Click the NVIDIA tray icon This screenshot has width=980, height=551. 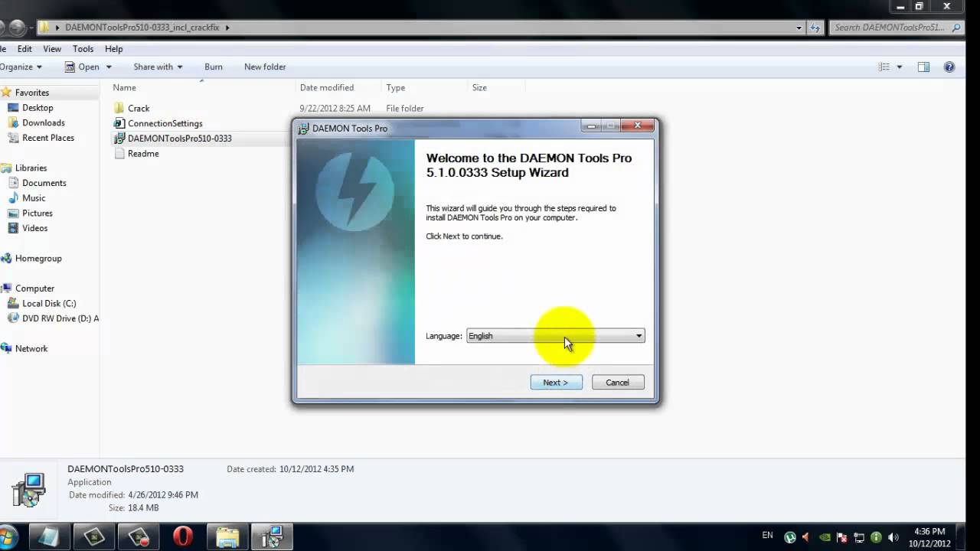click(825, 537)
